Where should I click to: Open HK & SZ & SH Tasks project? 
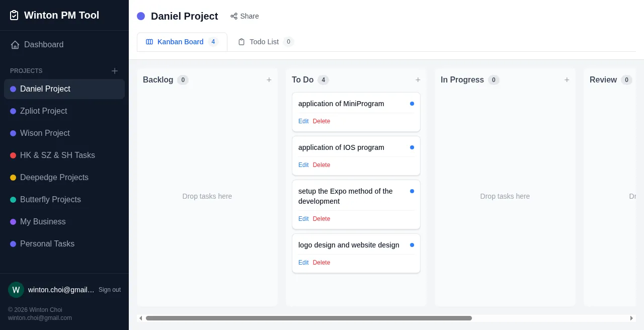[x=64, y=155]
